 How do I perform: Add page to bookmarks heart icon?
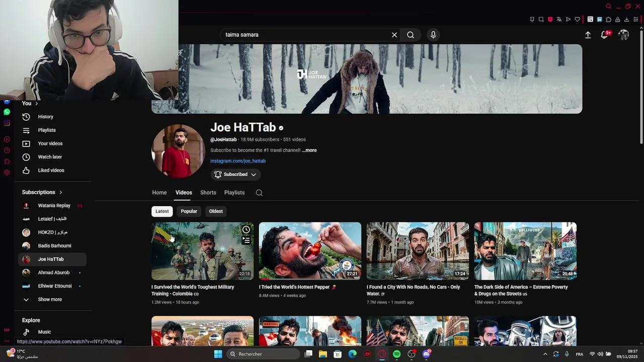pyautogui.click(x=577, y=20)
